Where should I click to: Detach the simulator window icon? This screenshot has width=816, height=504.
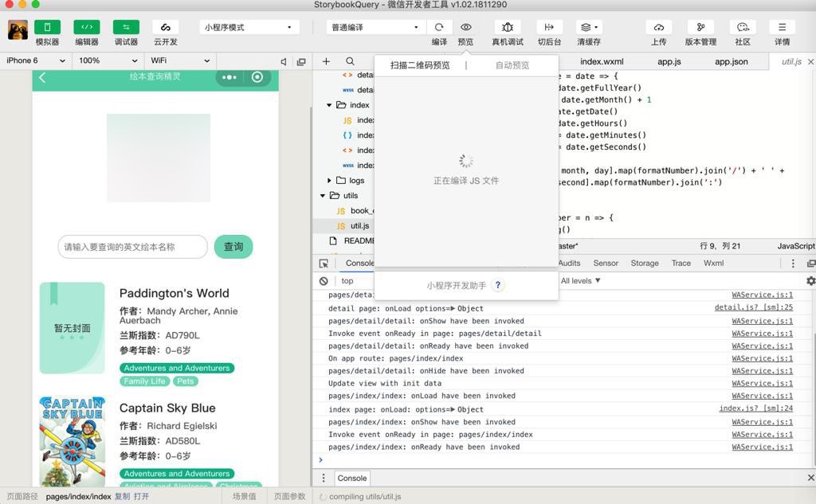point(301,61)
